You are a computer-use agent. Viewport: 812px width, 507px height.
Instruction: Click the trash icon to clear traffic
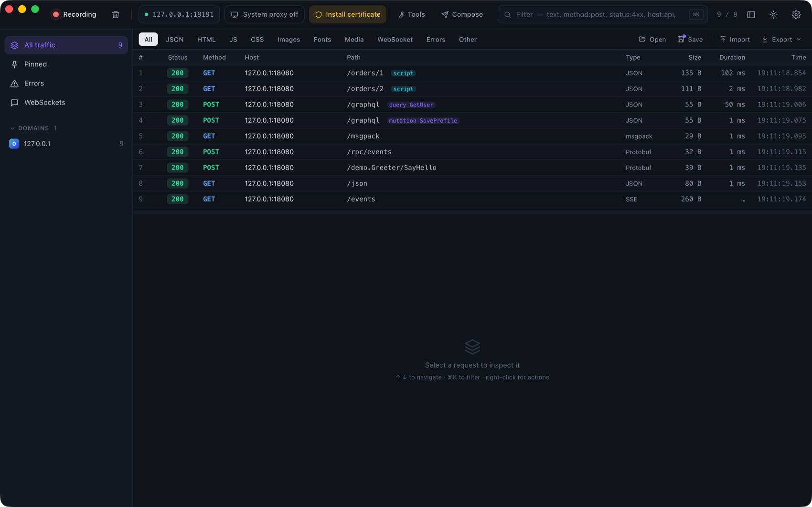coord(116,14)
